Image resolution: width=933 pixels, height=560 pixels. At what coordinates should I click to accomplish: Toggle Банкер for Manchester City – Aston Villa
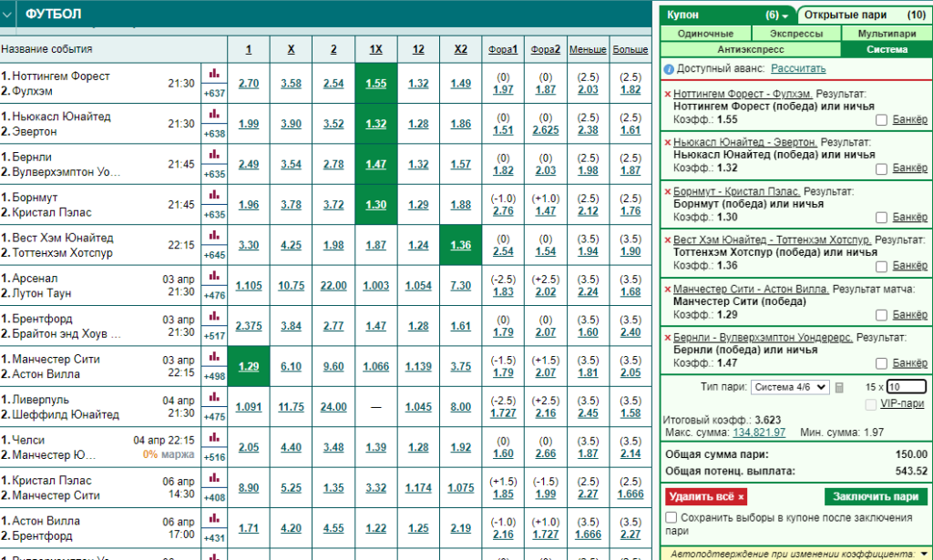pyautogui.click(x=881, y=315)
